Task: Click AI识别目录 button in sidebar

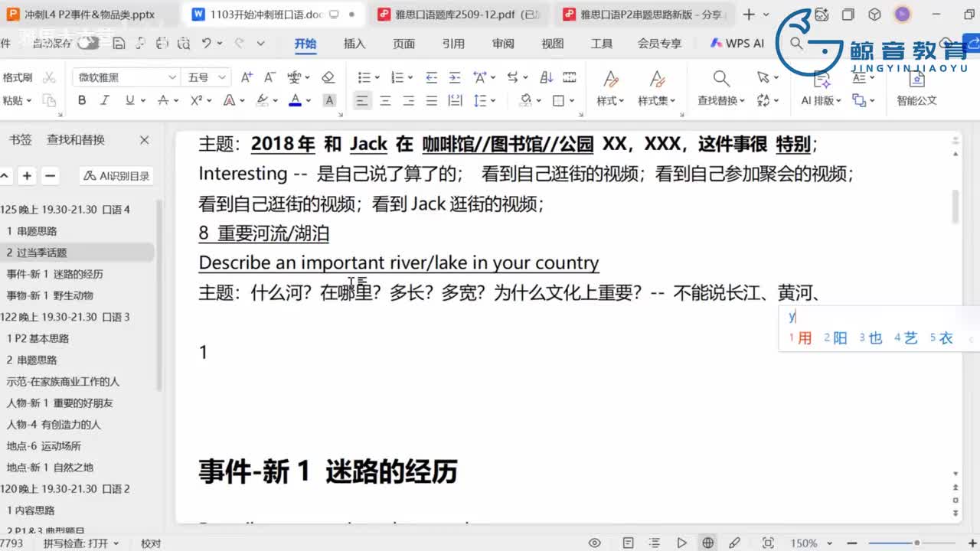Action: click(x=117, y=176)
